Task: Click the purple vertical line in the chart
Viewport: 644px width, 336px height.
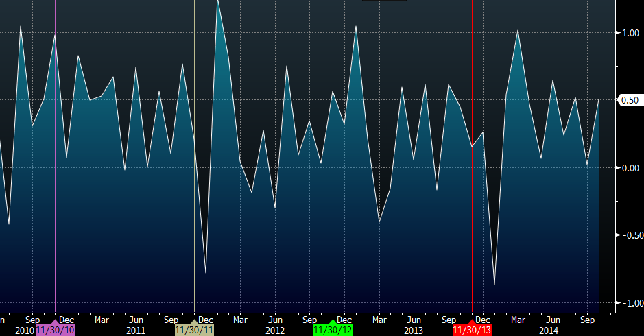Action: pyautogui.click(x=55, y=206)
